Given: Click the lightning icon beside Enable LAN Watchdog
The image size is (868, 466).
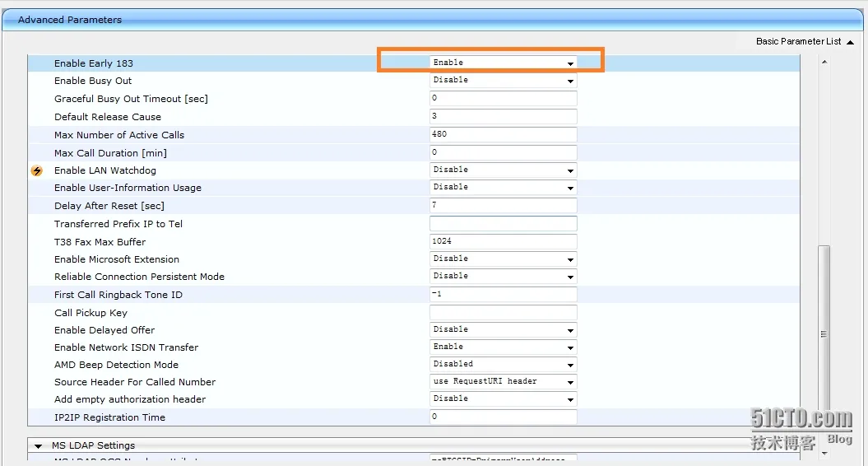Looking at the screenshot, I should coord(37,170).
